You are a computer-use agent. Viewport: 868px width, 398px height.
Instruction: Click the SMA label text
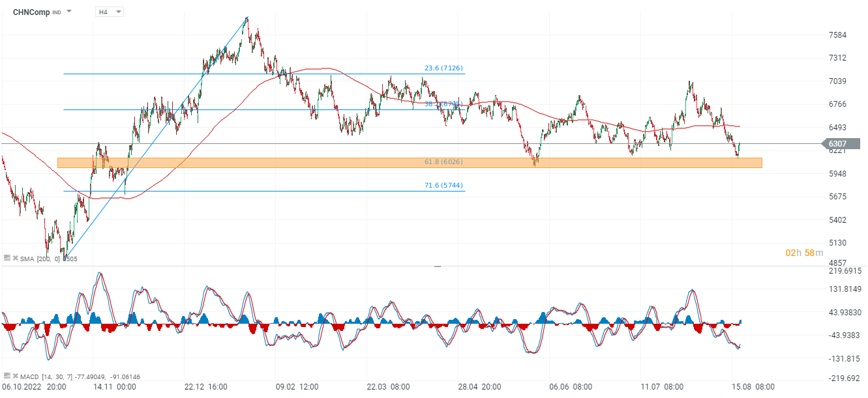(27, 259)
